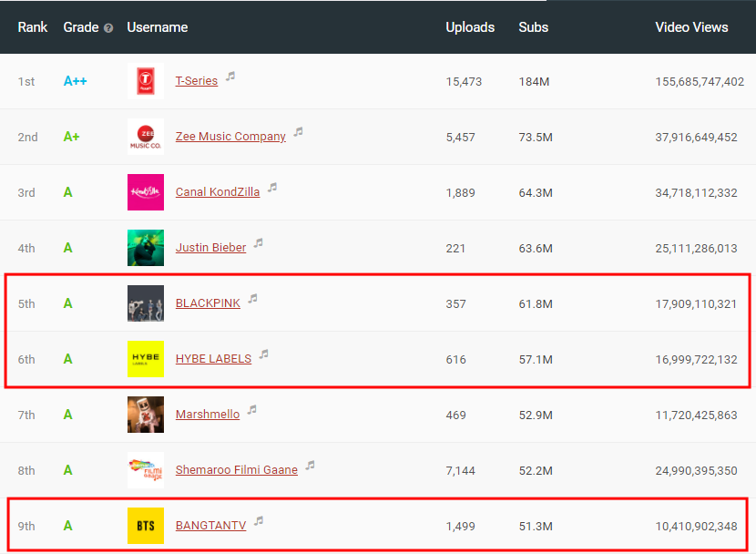Click the music note beside Justin Bieber
Viewport: 756px width, 554px height.
point(259,242)
